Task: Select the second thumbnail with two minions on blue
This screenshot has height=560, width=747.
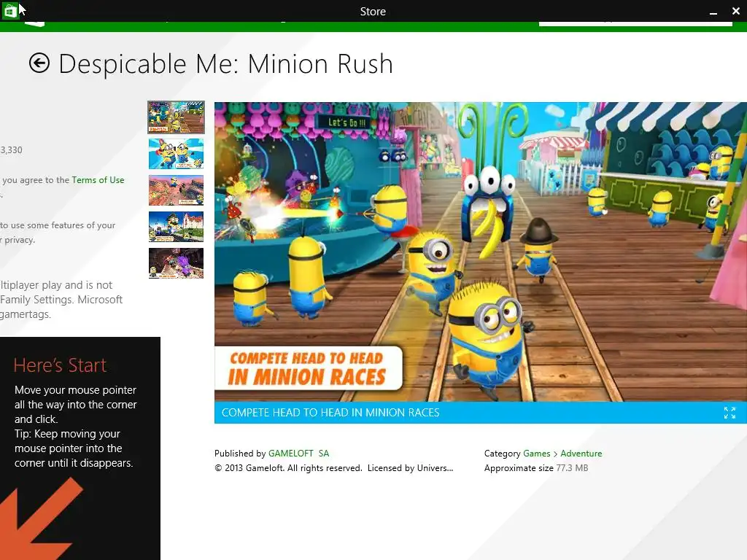Action: [176, 153]
